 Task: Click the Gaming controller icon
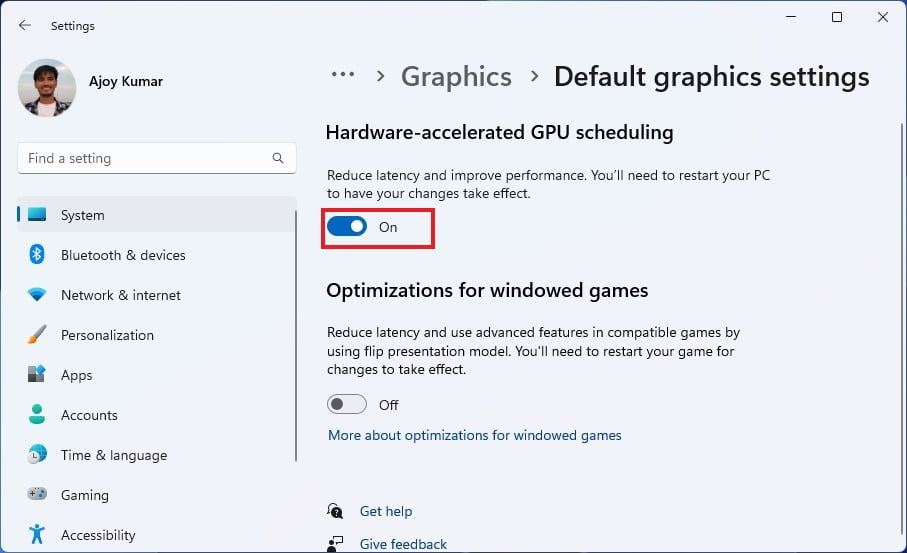[37, 494]
